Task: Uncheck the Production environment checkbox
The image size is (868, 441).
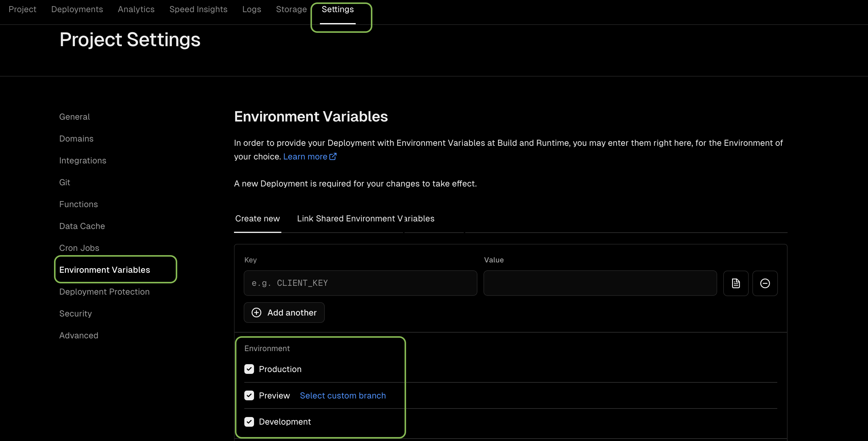Action: [x=249, y=369]
